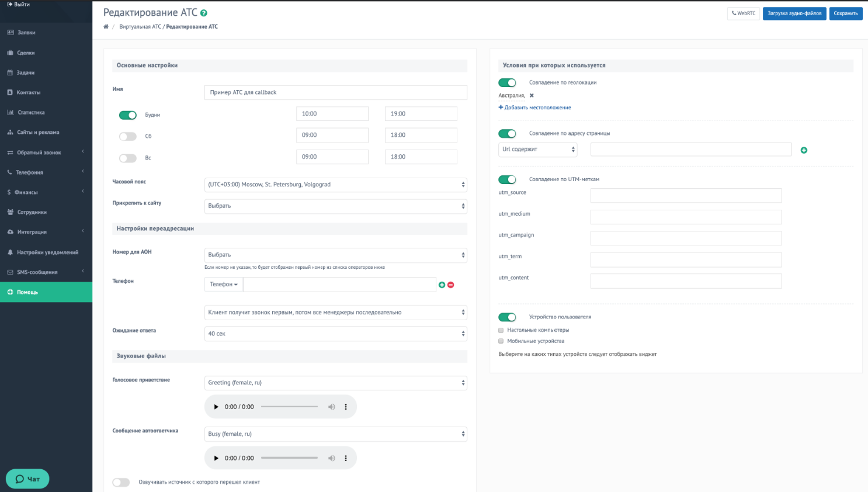The image size is (868, 492).
Task: Add phone row with green plus icon
Action: pyautogui.click(x=442, y=285)
